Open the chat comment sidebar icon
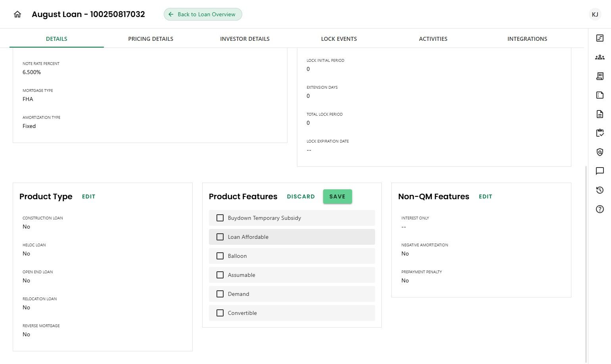This screenshot has width=611, height=364. 600,171
